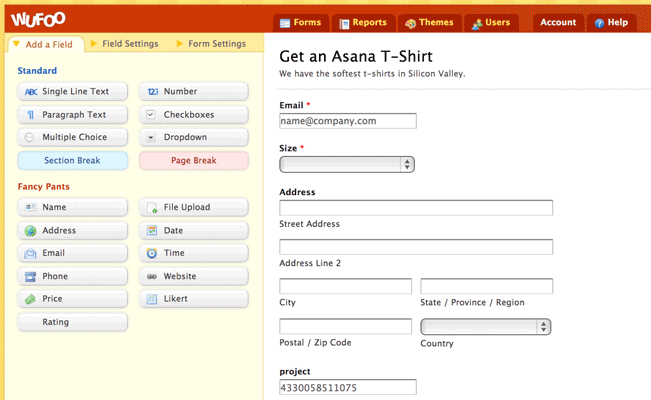Open the Country dropdown
This screenshot has height=400, width=651.
click(x=485, y=327)
